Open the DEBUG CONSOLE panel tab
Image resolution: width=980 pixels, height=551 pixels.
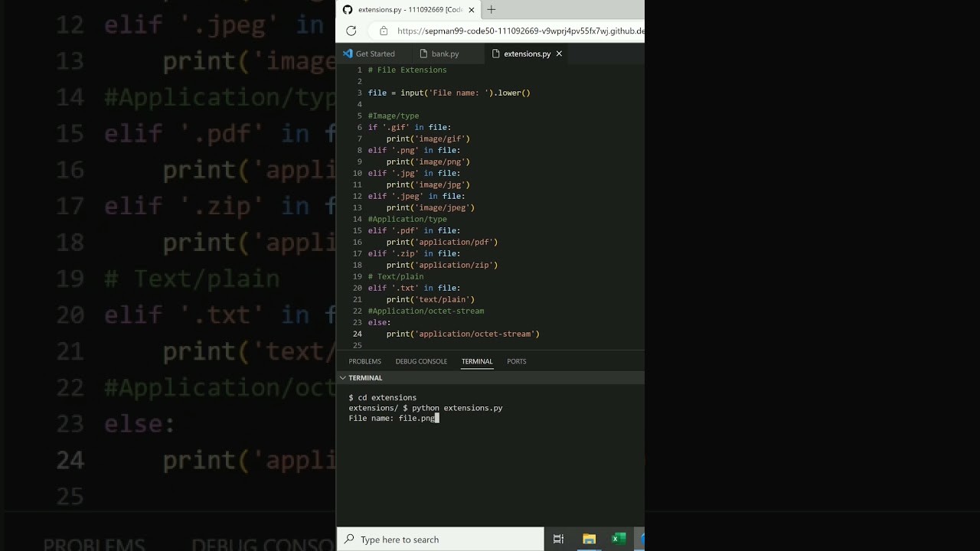[421, 361]
